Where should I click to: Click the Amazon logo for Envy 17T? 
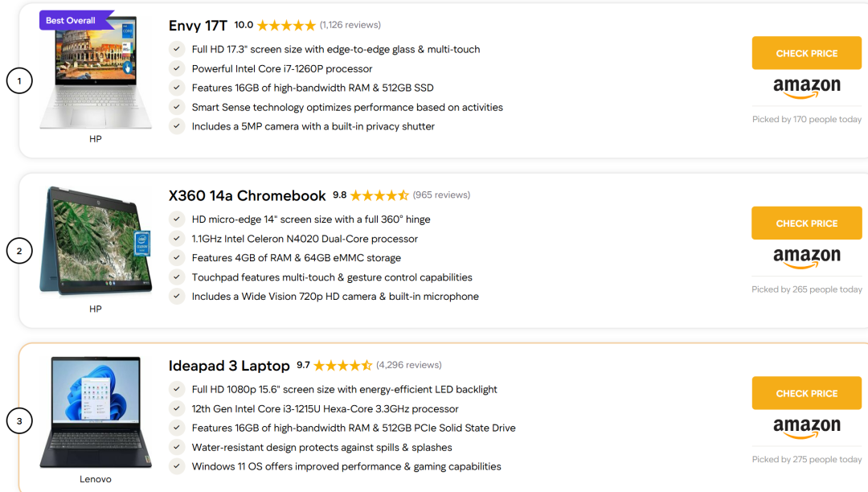coord(807,88)
